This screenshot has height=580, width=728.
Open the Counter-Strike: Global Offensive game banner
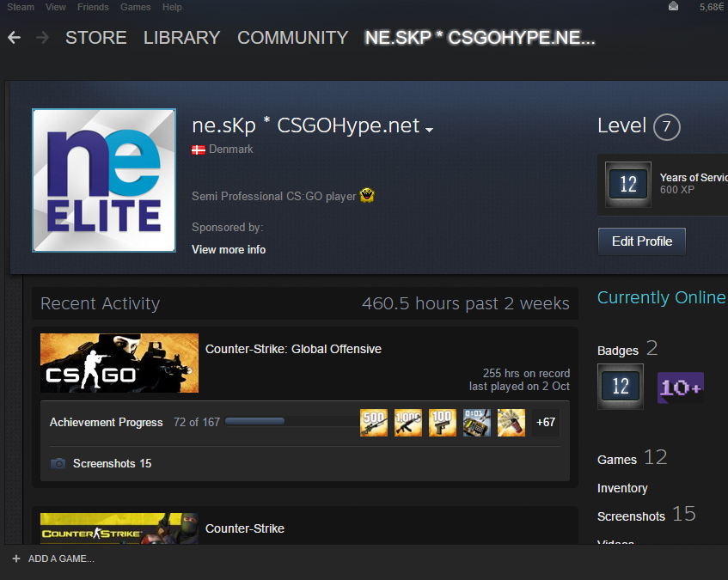point(119,363)
